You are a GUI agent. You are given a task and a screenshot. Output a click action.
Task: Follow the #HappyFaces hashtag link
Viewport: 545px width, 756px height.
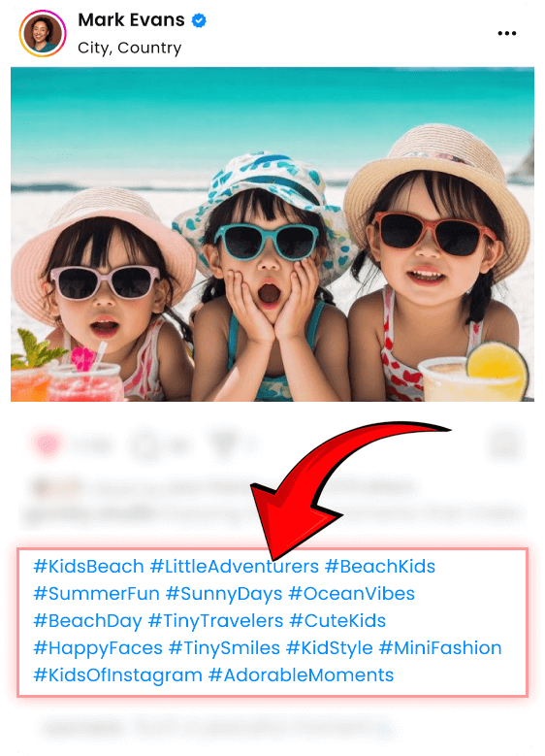98,648
